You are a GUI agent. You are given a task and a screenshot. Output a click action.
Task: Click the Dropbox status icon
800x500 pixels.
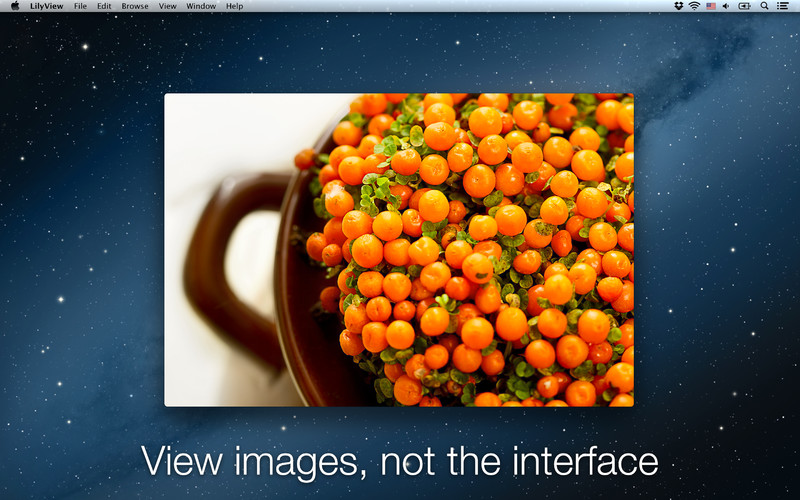coord(679,6)
